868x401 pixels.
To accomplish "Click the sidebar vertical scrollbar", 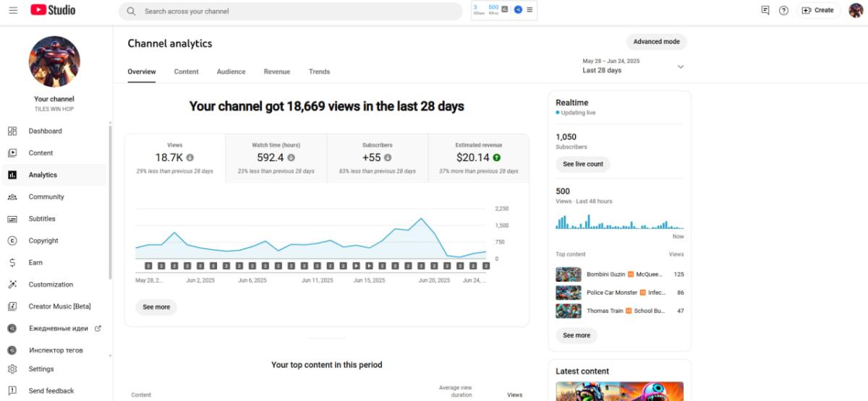I will [x=110, y=202].
